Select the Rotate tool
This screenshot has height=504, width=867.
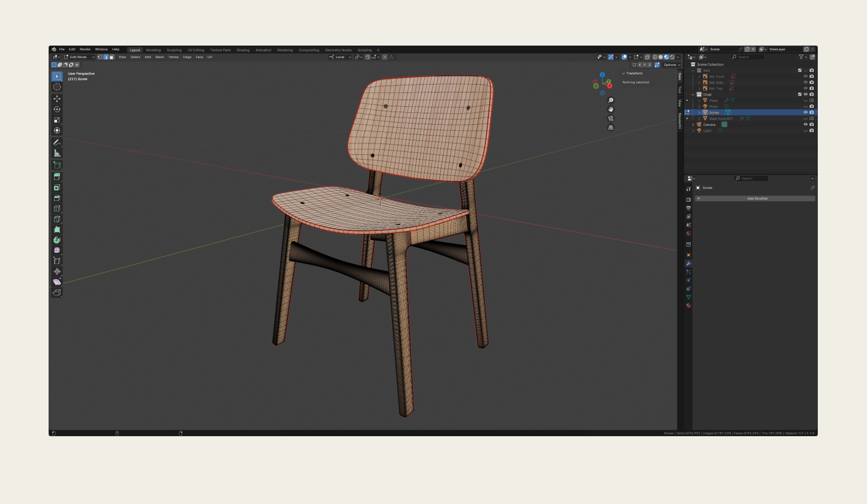[57, 109]
